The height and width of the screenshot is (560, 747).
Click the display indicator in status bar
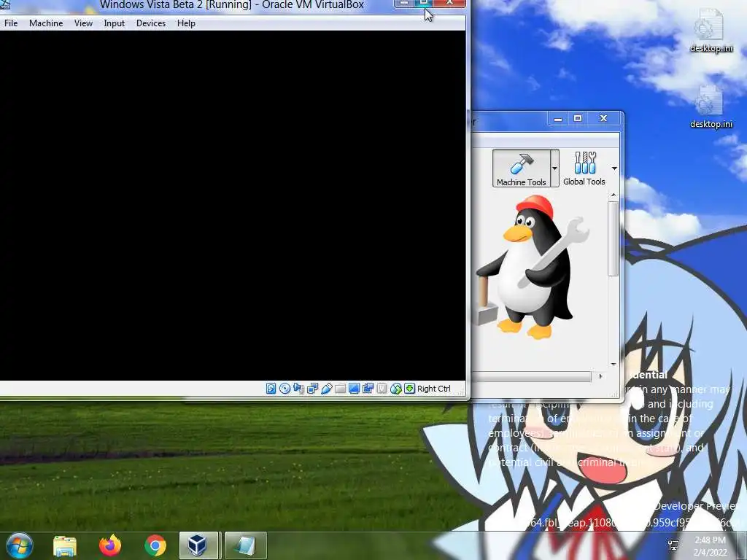(354, 389)
